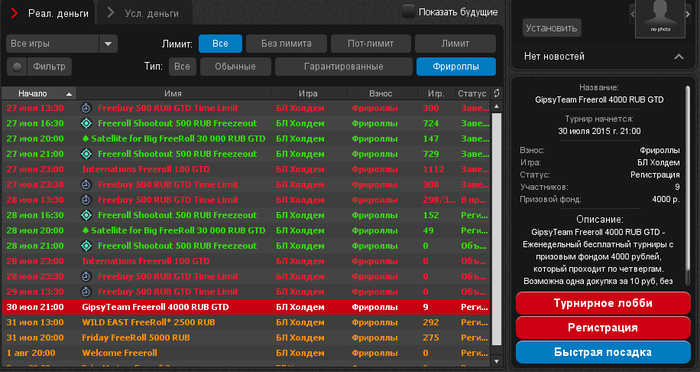The width and height of the screenshot is (700, 372).
Task: Select the Гарантированные type filter
Action: [x=344, y=67]
